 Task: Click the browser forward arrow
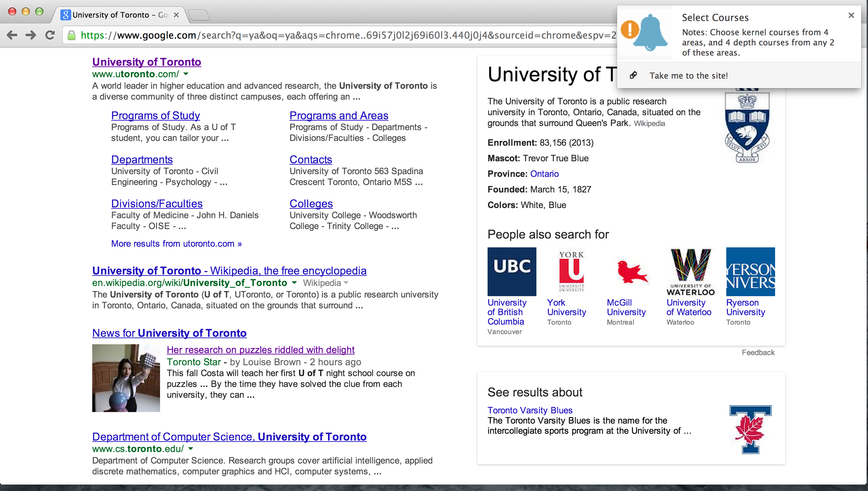click(x=31, y=35)
